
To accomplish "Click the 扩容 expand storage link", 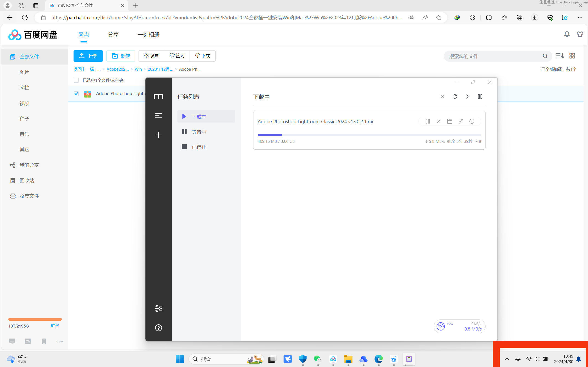I will click(55, 325).
